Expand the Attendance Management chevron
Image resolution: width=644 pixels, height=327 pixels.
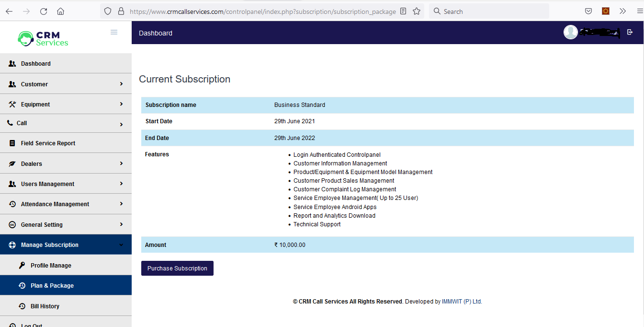click(121, 204)
